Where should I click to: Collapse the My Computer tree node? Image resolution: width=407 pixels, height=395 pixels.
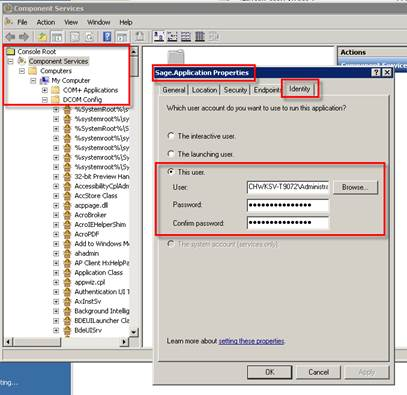[33, 81]
